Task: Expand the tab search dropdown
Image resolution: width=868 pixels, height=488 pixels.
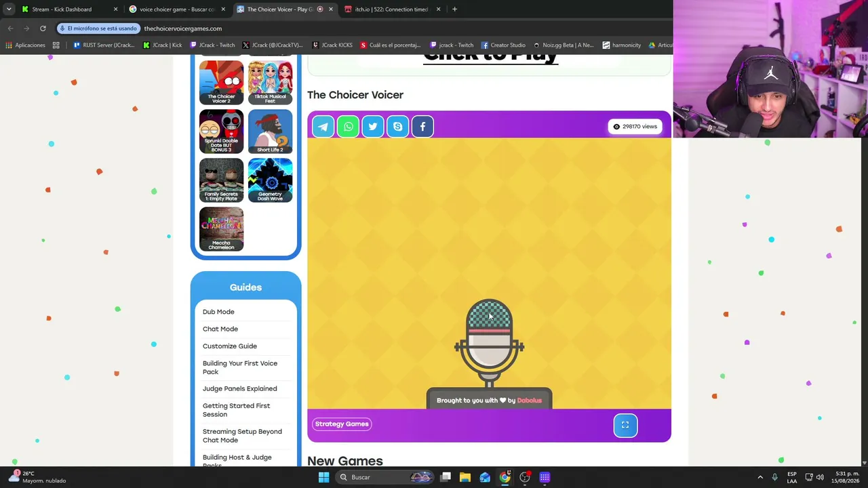Action: [9, 9]
